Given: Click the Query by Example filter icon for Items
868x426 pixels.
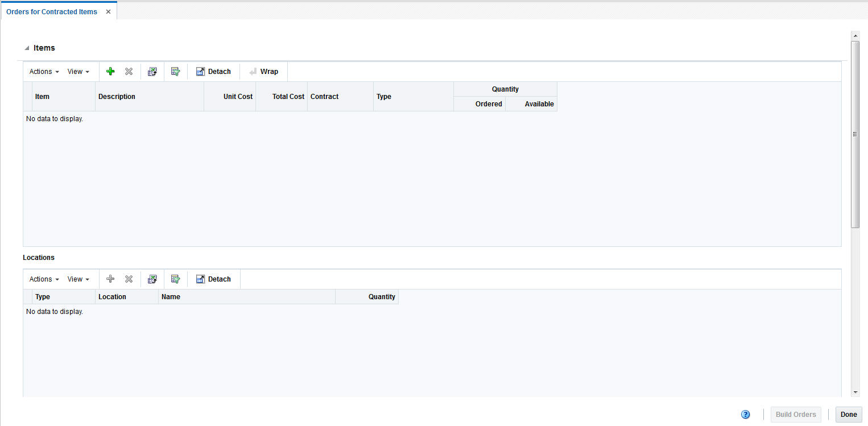Looking at the screenshot, I should (175, 71).
